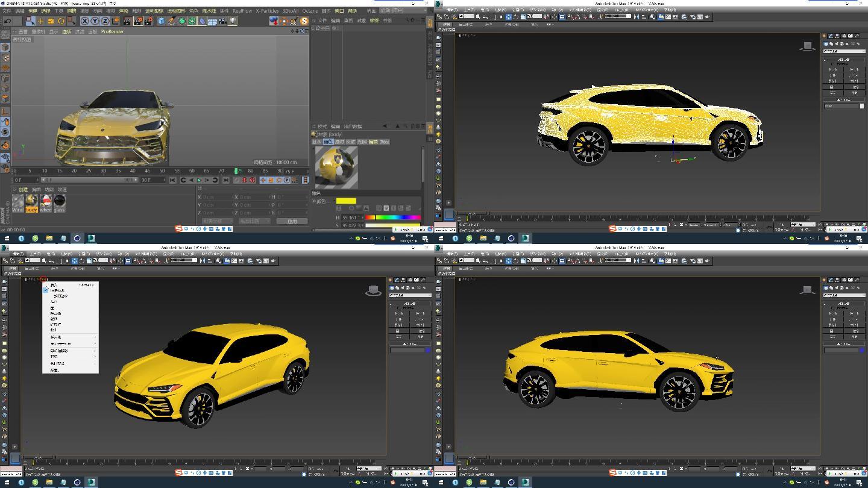The image size is (868, 488).
Task: Click ViewCube in bottom-right 3ds Max viewport
Action: tap(807, 290)
